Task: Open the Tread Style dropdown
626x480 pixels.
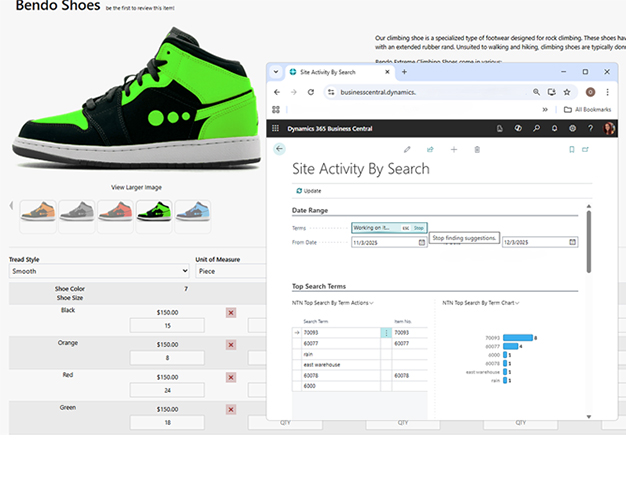Action: pos(98,271)
